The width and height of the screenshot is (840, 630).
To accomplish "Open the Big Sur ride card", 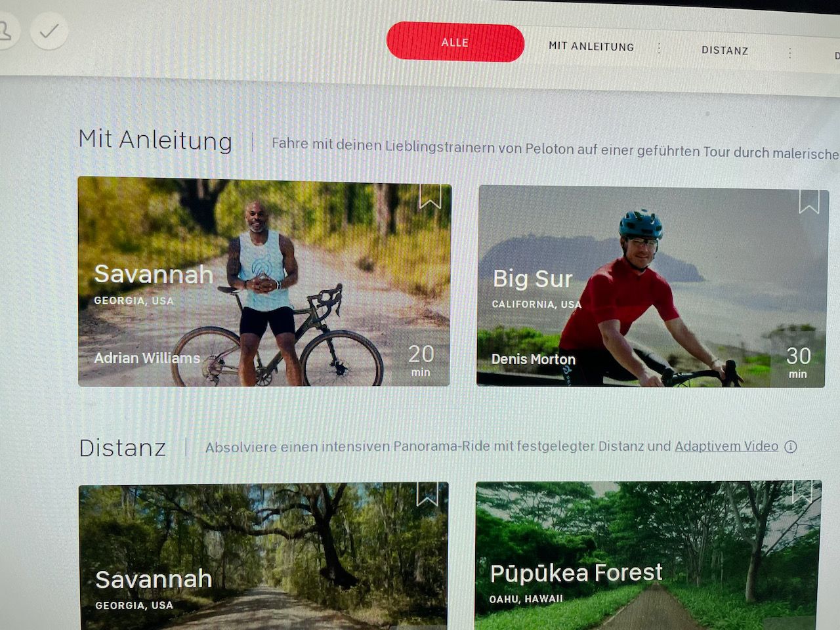I will pos(652,287).
